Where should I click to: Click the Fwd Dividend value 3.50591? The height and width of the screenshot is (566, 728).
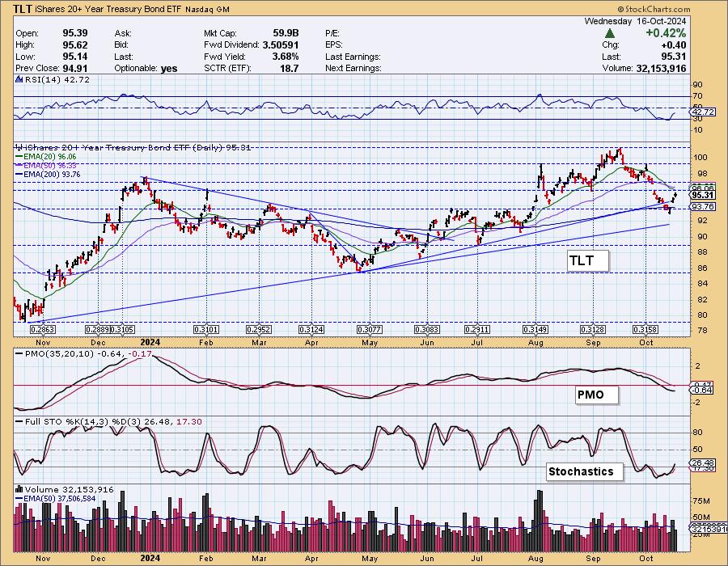[281, 45]
